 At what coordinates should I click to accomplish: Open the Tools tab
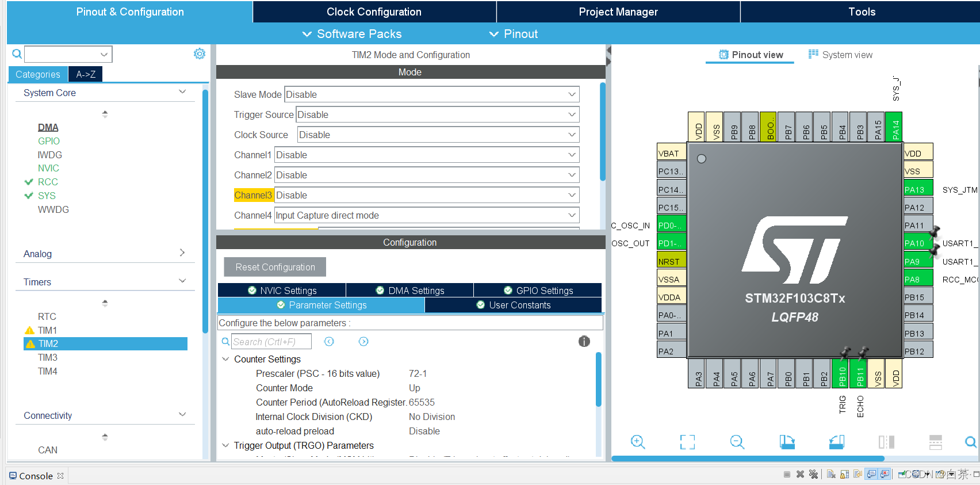coord(861,12)
